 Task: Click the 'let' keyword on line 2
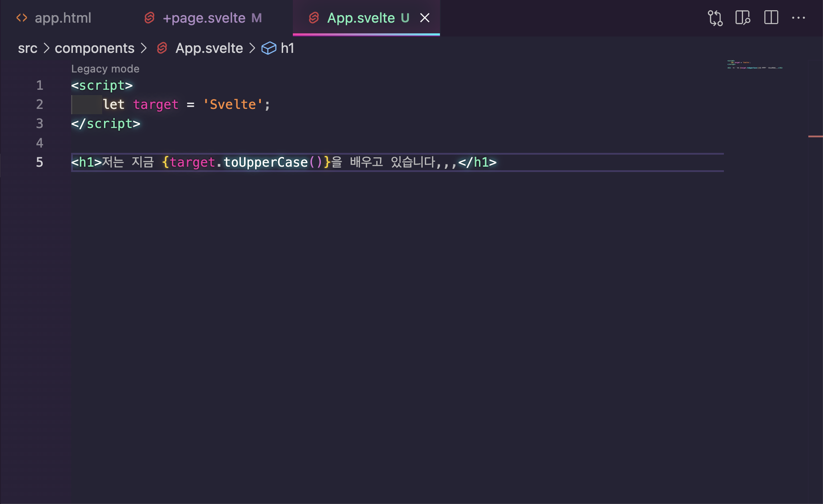click(x=113, y=104)
